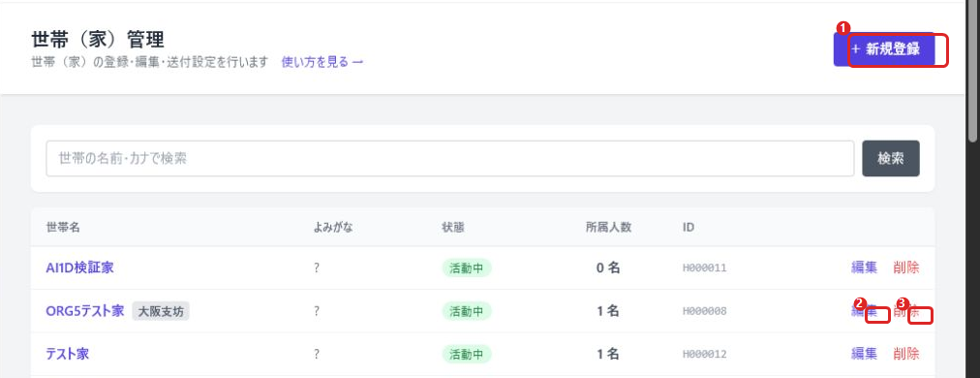The image size is (980, 378).
Task: Click 活動中 badge in AI1D検証家 row
Action: click(x=467, y=268)
